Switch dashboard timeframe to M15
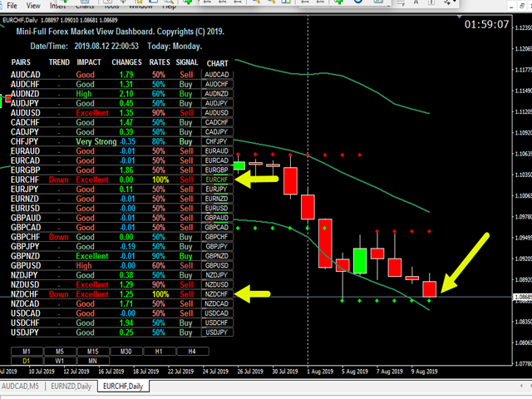This screenshot has width=532, height=399. click(x=93, y=351)
